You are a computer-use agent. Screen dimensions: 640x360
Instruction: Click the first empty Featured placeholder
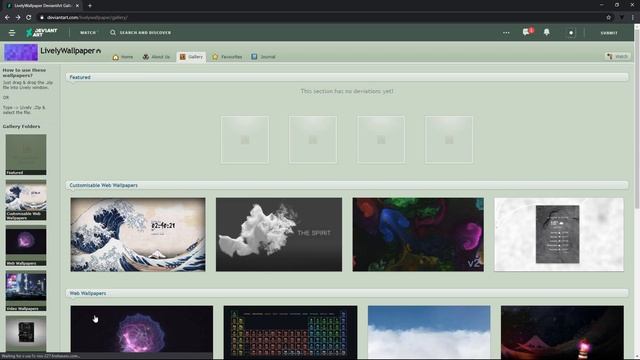pyautogui.click(x=245, y=140)
